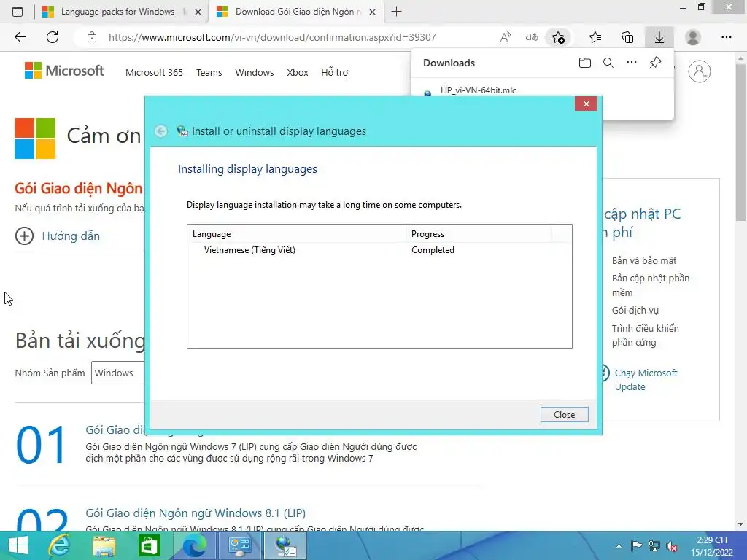Switch to Control Panel taskbar item

point(239,545)
